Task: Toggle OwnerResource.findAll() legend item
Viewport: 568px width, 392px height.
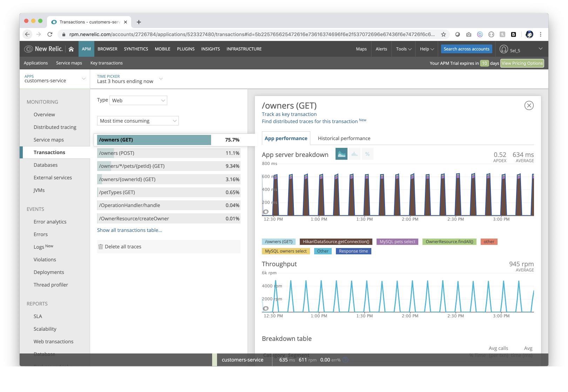Action: click(x=449, y=242)
